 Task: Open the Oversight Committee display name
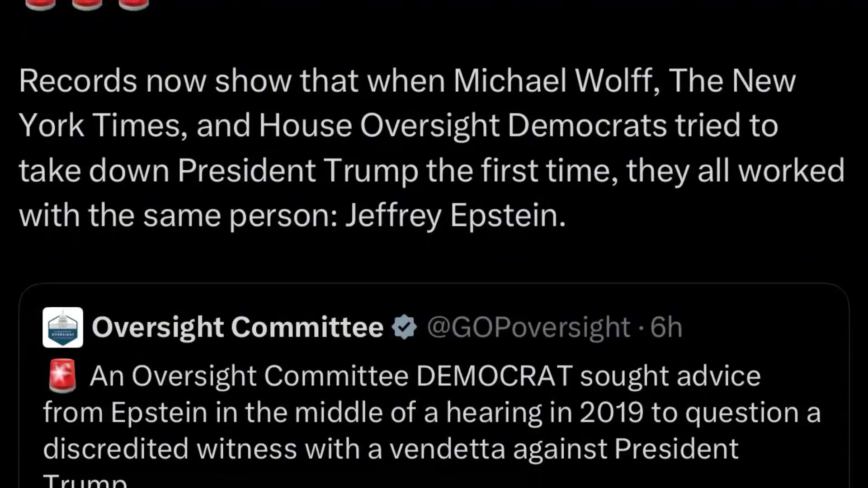(x=237, y=327)
